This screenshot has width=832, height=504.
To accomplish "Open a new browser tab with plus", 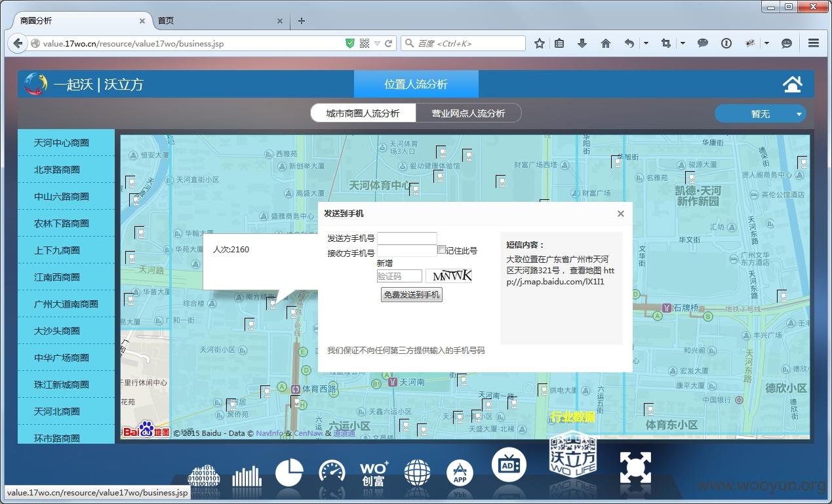I will [x=302, y=20].
